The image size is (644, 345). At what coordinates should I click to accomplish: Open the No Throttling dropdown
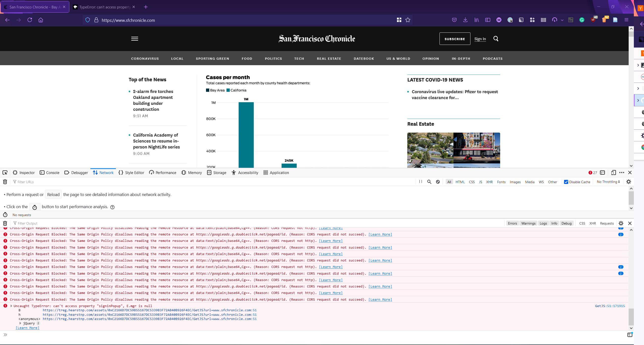point(608,182)
